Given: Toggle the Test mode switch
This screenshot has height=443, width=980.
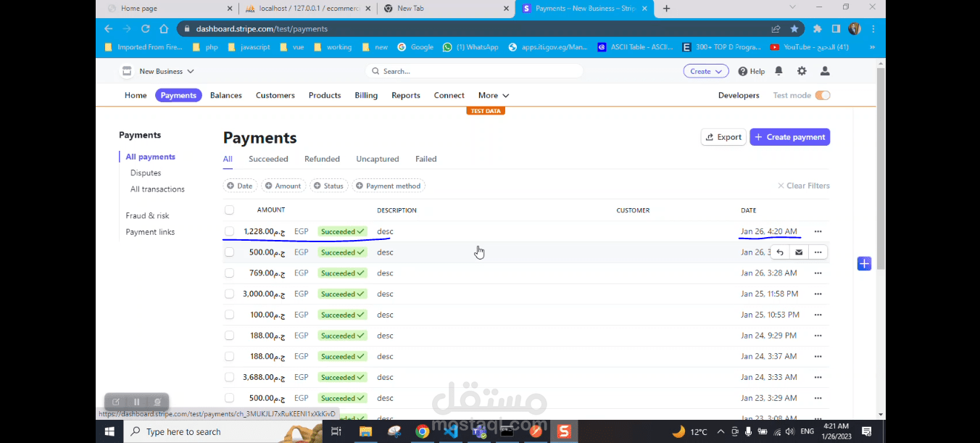Looking at the screenshot, I should point(823,96).
